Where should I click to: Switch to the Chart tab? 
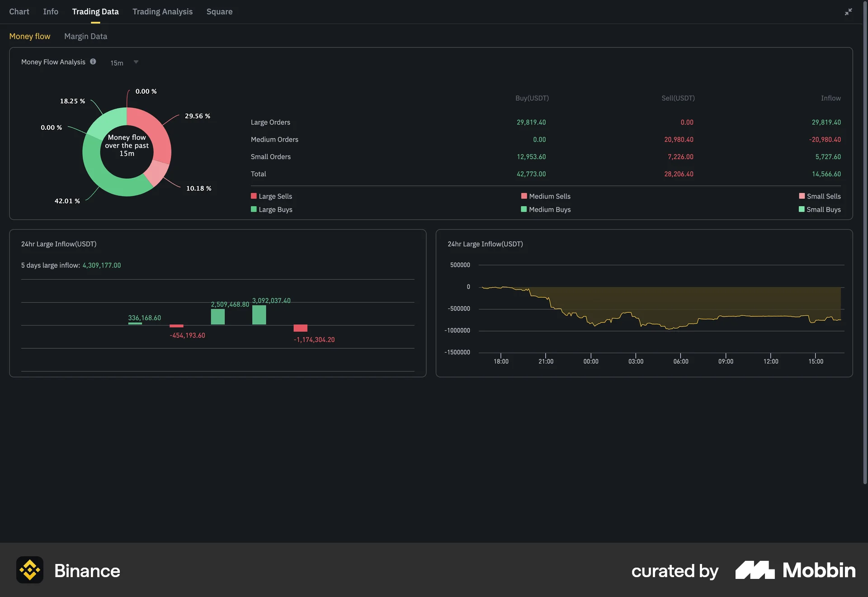pyautogui.click(x=19, y=12)
